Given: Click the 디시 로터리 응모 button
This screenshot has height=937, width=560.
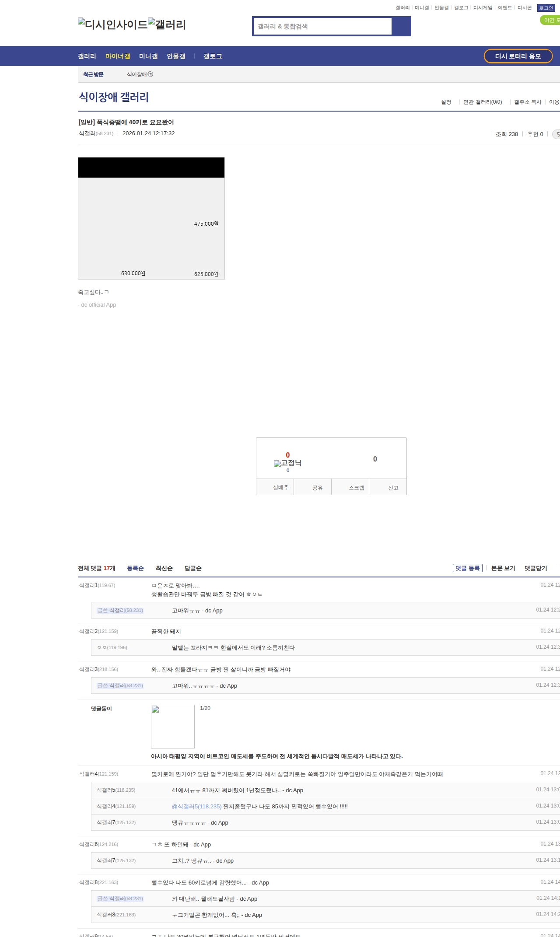Looking at the screenshot, I should (x=518, y=56).
